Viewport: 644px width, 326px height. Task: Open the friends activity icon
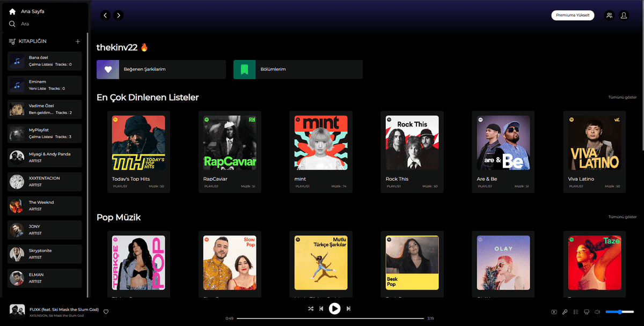[x=609, y=16]
